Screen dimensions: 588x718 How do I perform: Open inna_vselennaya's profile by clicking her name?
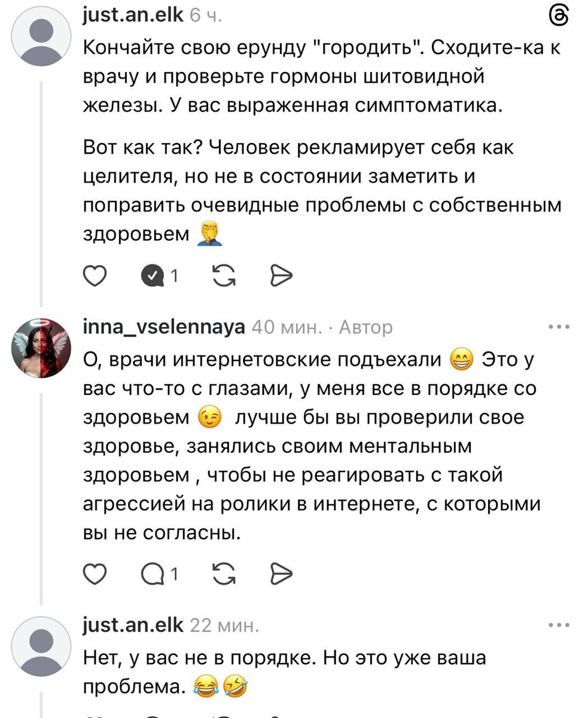coord(165,327)
